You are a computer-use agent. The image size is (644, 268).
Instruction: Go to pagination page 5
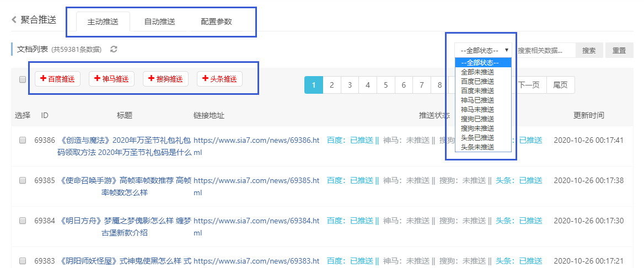pos(386,85)
